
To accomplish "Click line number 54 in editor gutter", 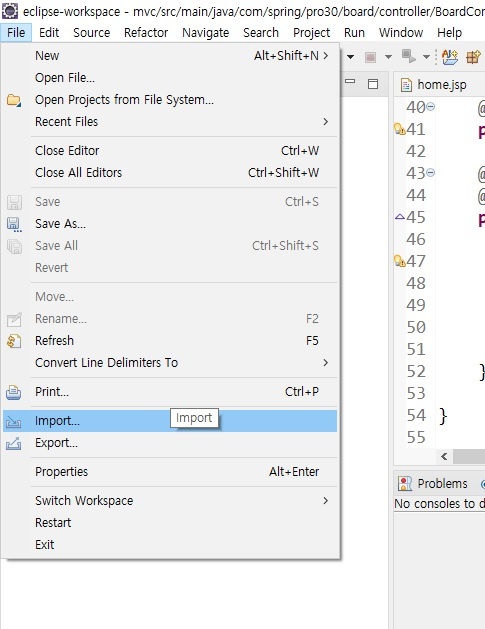I will pyautogui.click(x=416, y=415).
